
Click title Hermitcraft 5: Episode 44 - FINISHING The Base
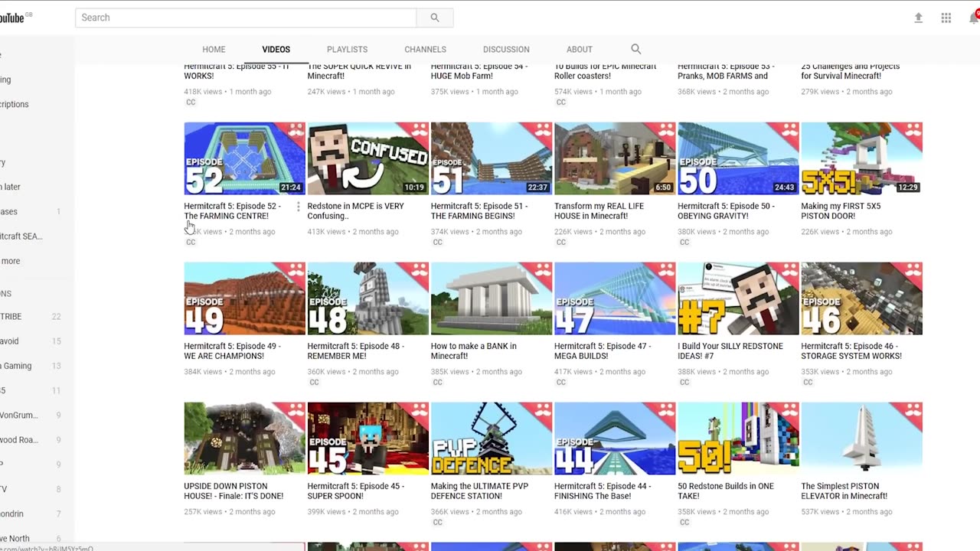point(603,491)
